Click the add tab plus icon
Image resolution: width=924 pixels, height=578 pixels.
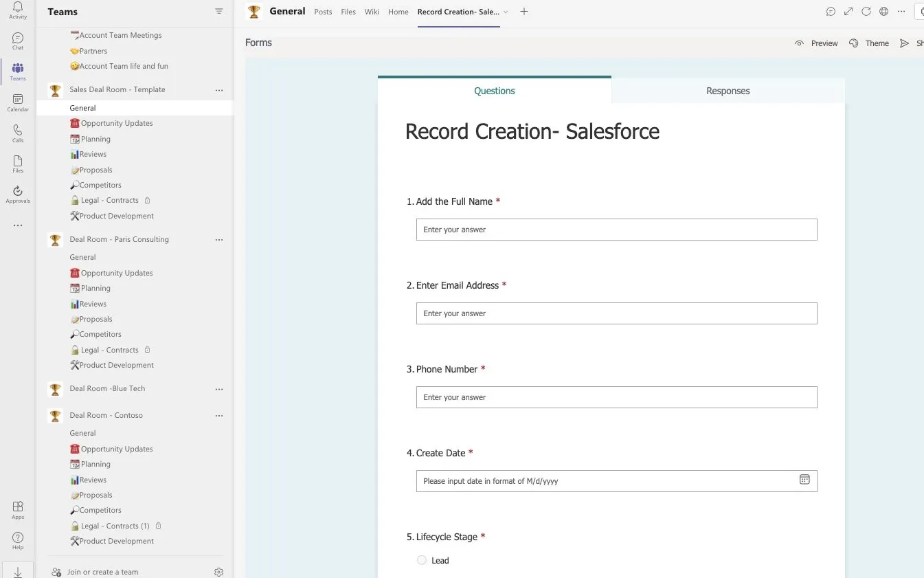tap(524, 12)
